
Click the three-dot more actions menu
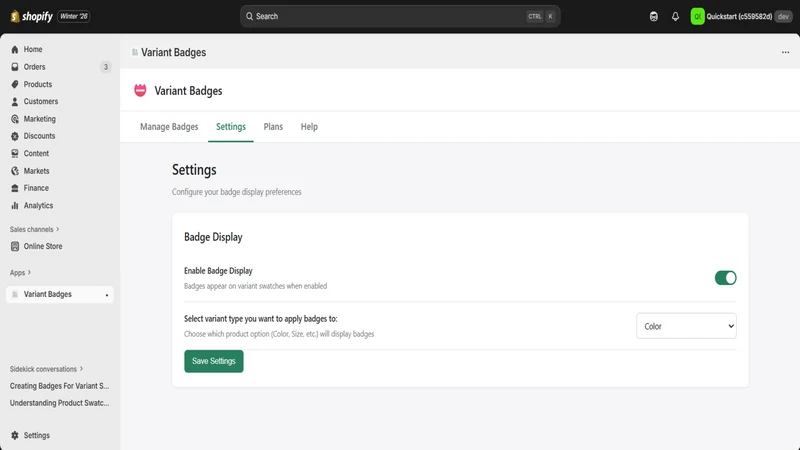(x=785, y=53)
